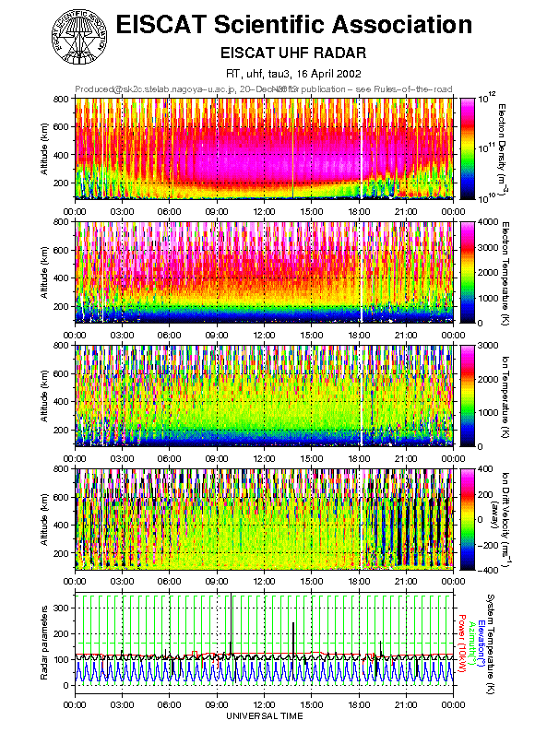Click the Radar parameters line plot

pyautogui.click(x=264, y=643)
